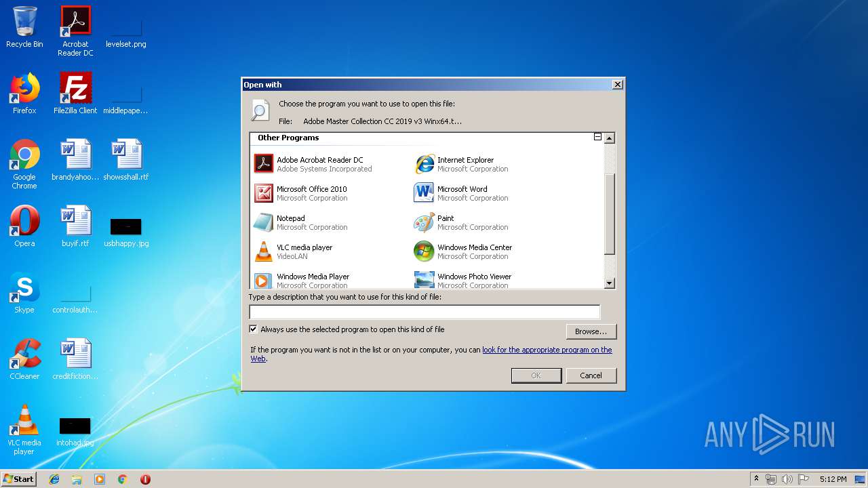
Task: Select buyif.rtf desktop document
Action: [75, 226]
